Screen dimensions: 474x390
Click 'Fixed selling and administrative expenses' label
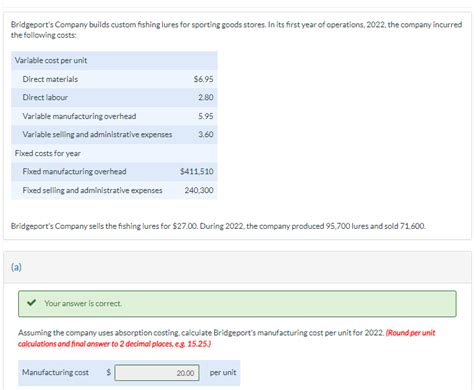pyautogui.click(x=92, y=190)
